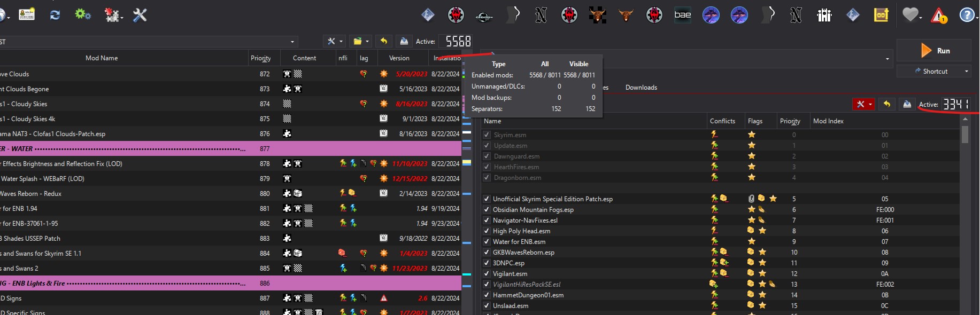
Task: Create plugin list backup next to Active 3341
Action: click(x=907, y=104)
